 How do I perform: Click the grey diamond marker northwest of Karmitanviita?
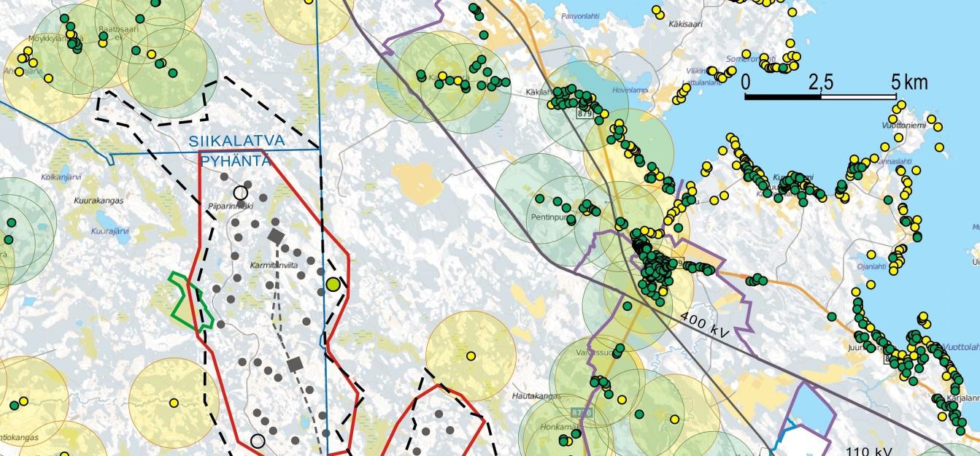point(276,236)
